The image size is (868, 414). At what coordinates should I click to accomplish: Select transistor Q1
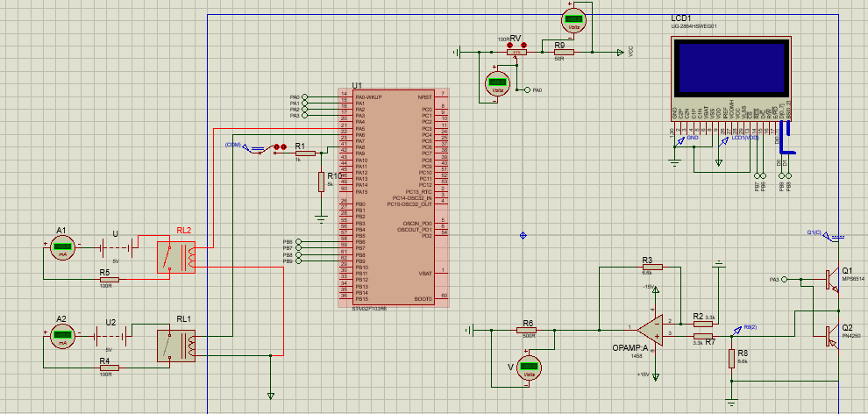click(832, 279)
